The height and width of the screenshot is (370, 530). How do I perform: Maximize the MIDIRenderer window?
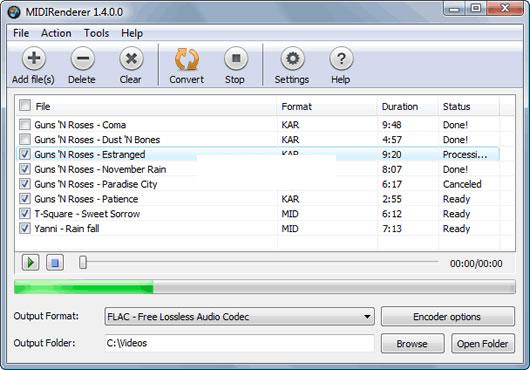(x=476, y=8)
